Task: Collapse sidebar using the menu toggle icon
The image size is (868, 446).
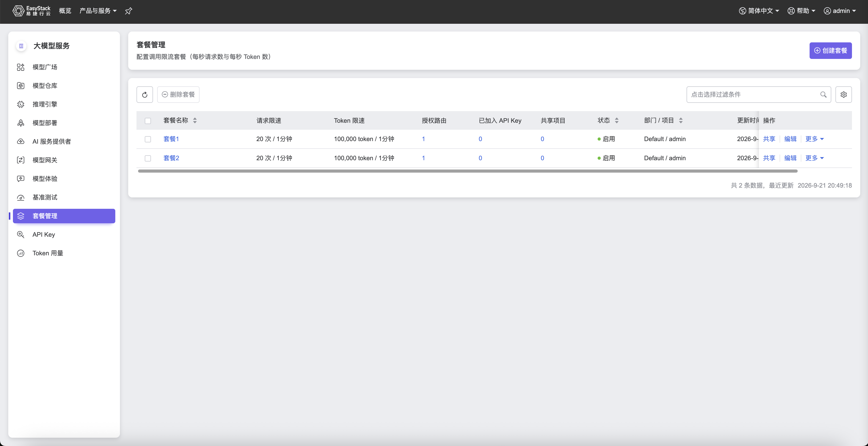Action: pyautogui.click(x=21, y=46)
